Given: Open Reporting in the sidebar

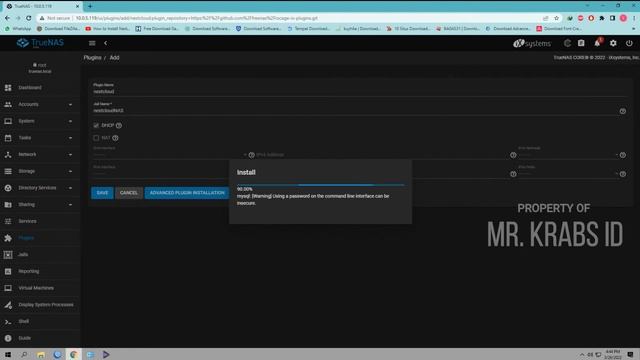Looking at the screenshot, I should pos(40,271).
